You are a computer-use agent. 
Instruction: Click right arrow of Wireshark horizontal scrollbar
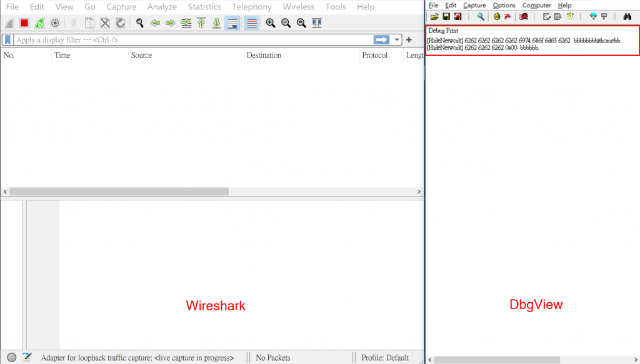419,192
